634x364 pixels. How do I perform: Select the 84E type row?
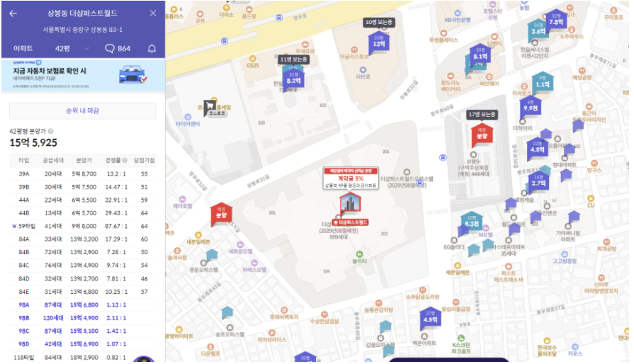82,292
